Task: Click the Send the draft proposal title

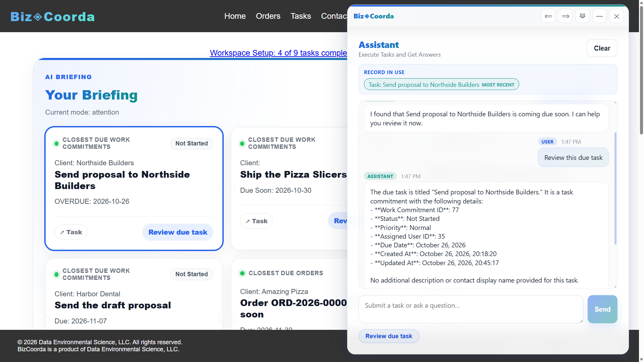Action: pyautogui.click(x=113, y=305)
